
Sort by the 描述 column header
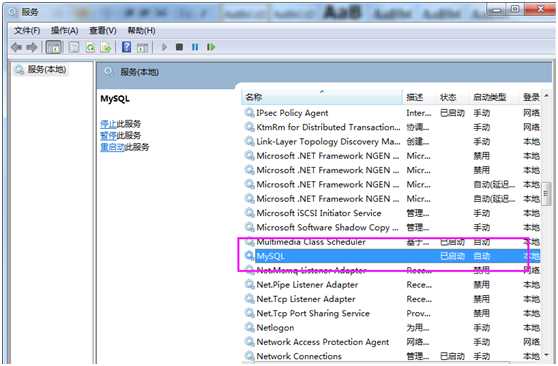[x=420, y=97]
